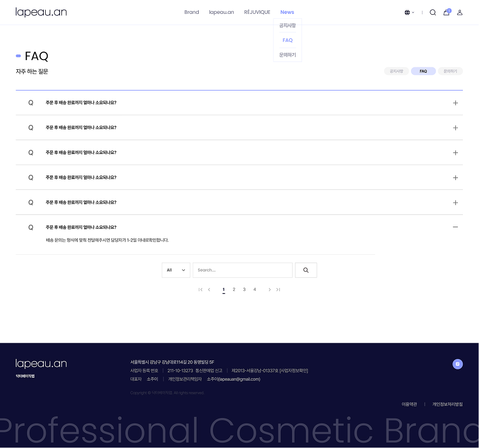Switch to the 공지사항 pill tab

(x=396, y=71)
